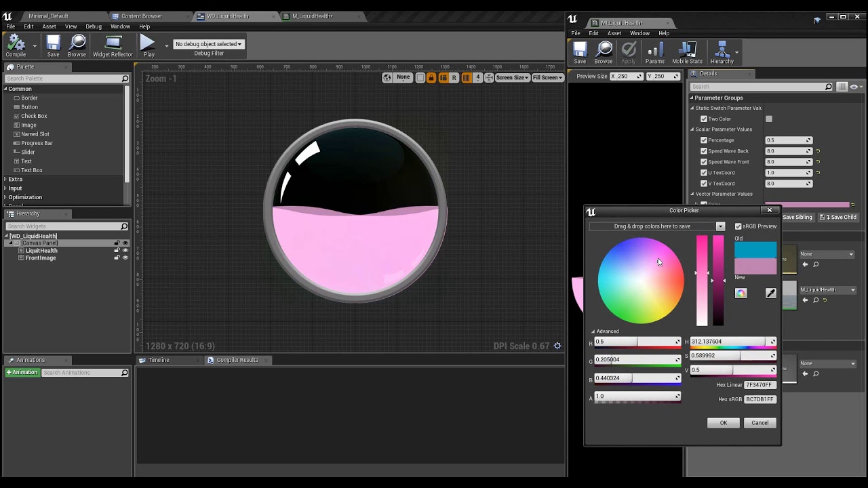
Task: Start Play preview of widget
Action: pos(149,46)
